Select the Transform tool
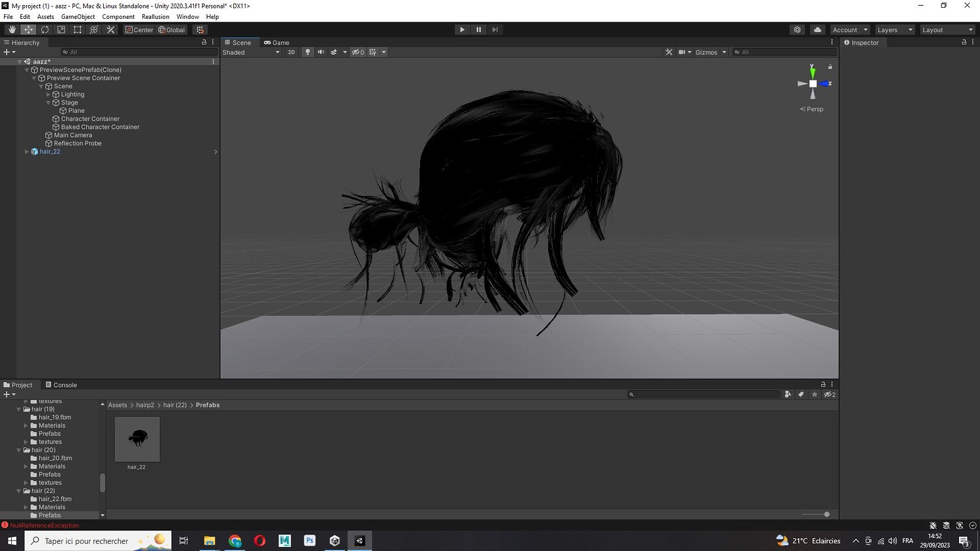Viewport: 980px width, 551px height. click(93, 29)
